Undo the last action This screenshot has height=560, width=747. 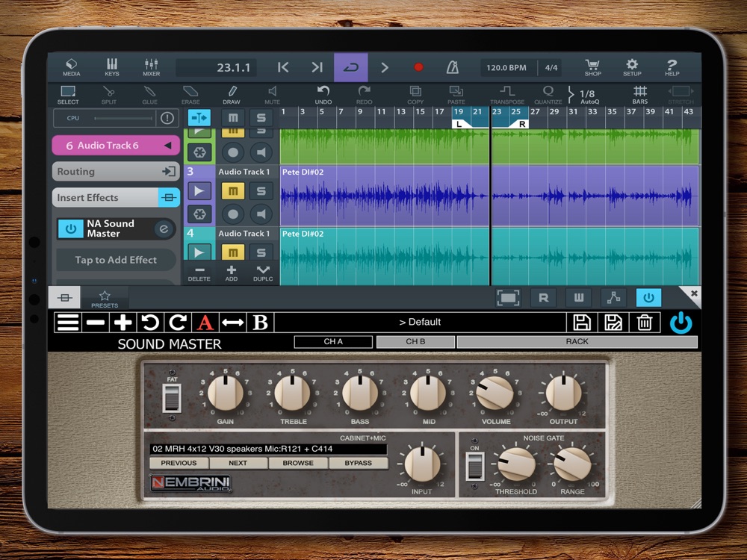323,95
